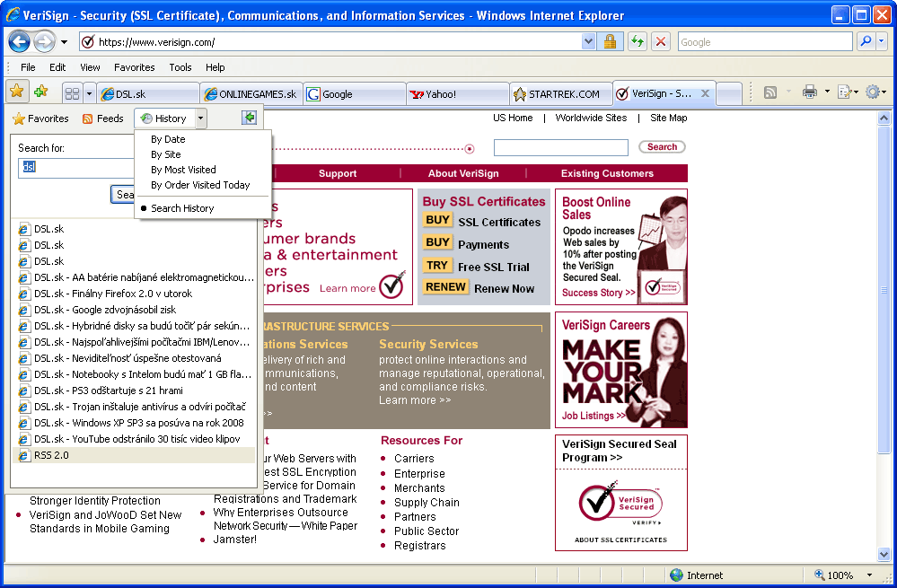Click BUY next to SSL Certificates
The height and width of the screenshot is (588, 897).
pos(437,220)
